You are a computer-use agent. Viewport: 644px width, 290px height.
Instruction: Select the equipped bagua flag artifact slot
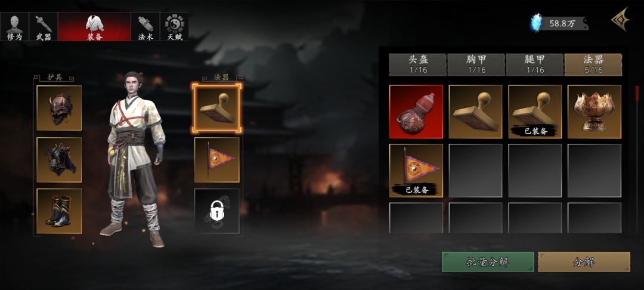[x=217, y=160]
